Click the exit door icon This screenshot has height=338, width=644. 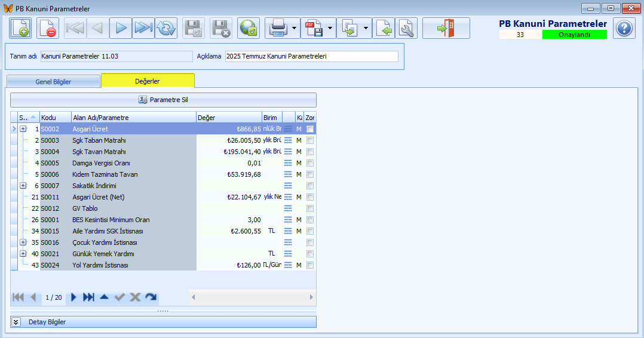click(446, 28)
